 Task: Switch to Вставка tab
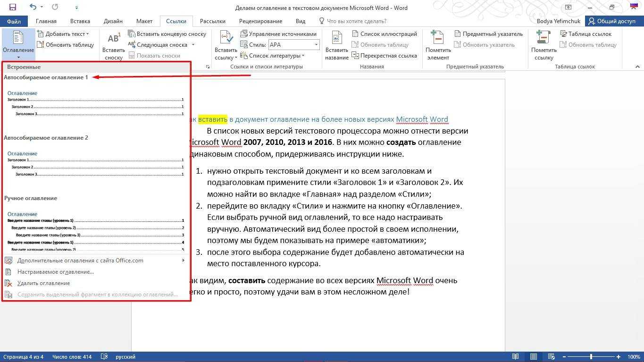(80, 21)
